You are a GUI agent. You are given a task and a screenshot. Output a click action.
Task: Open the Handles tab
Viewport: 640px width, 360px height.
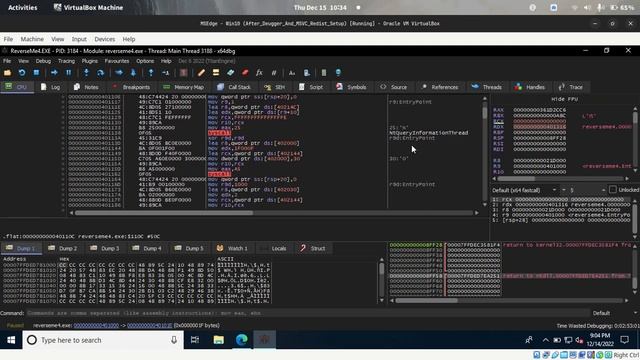tap(530, 87)
